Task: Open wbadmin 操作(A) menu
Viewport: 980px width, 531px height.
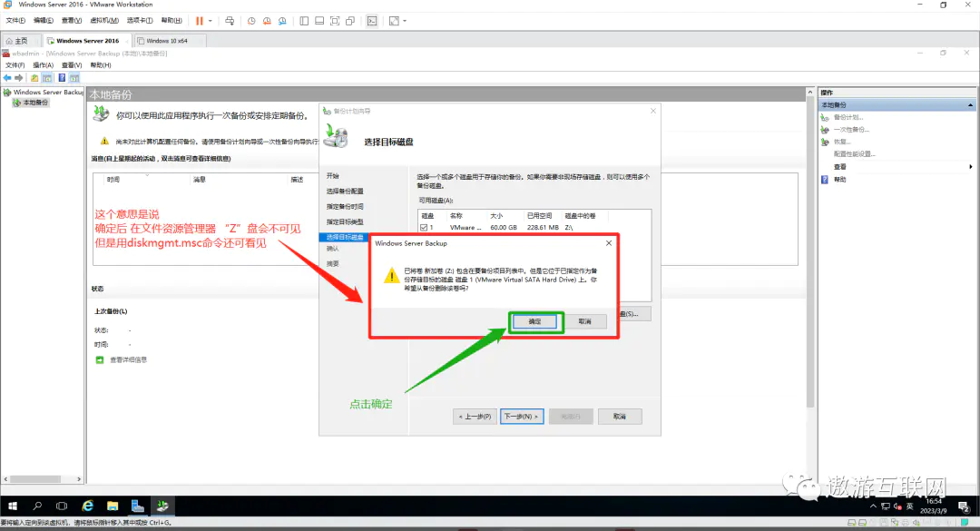Action: pyautogui.click(x=44, y=65)
